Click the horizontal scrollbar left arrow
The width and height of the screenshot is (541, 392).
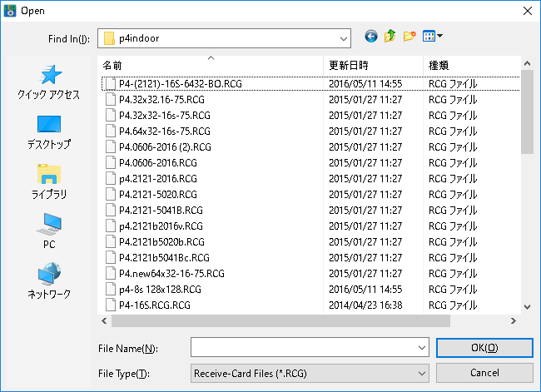(104, 321)
